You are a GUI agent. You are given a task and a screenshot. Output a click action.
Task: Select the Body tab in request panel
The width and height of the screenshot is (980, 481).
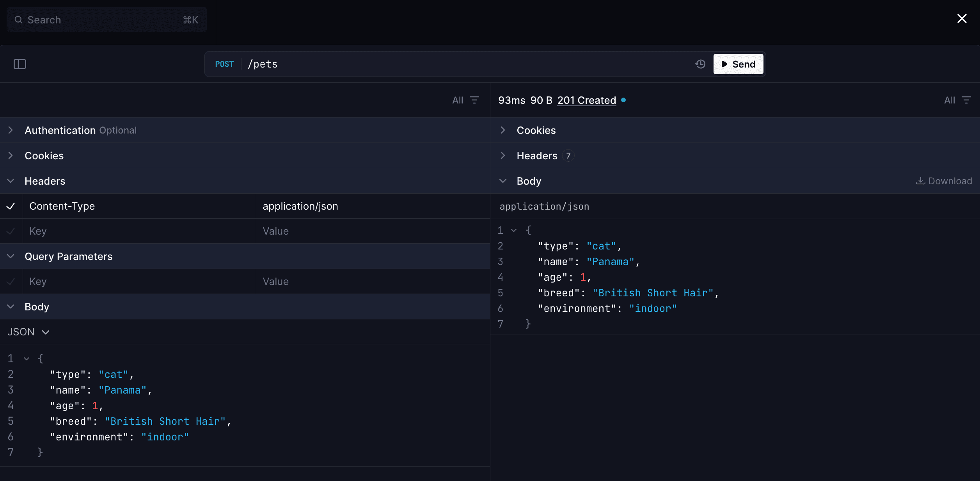click(x=37, y=306)
